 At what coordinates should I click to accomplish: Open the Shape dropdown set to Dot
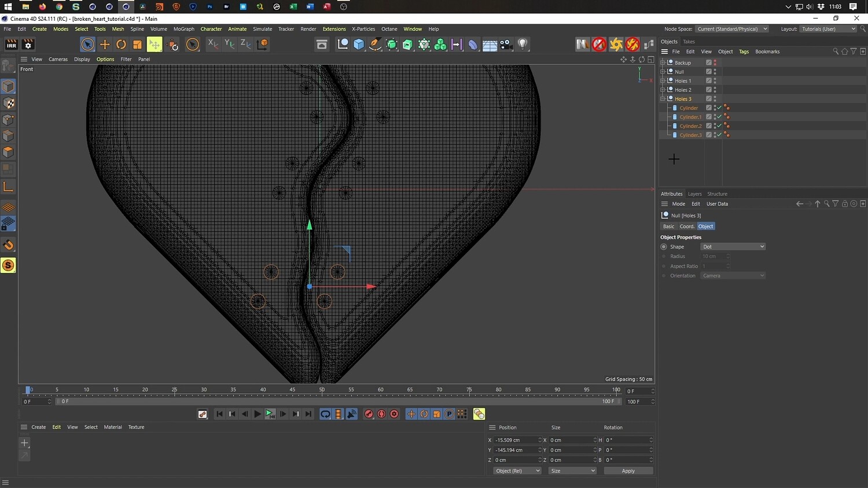pos(733,247)
